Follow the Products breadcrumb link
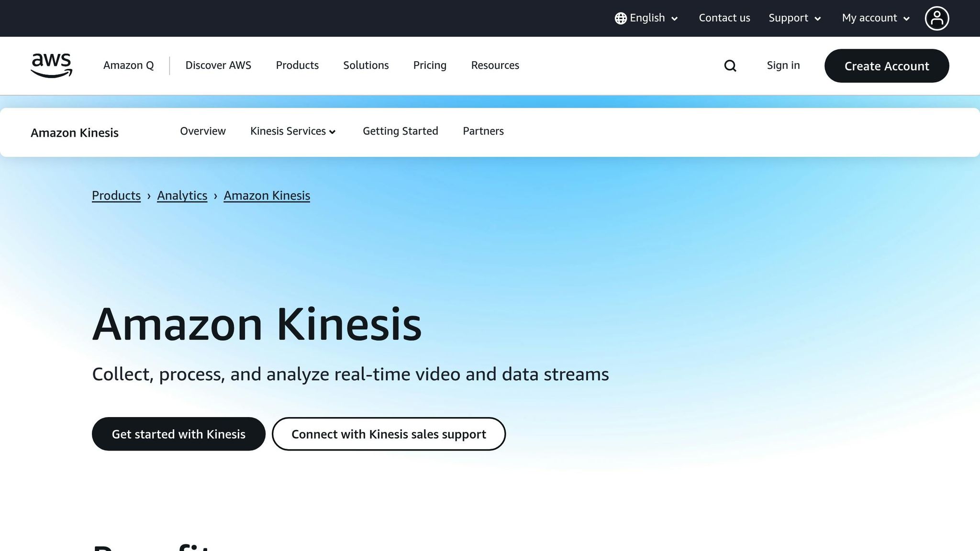This screenshot has width=980, height=551. point(116,196)
